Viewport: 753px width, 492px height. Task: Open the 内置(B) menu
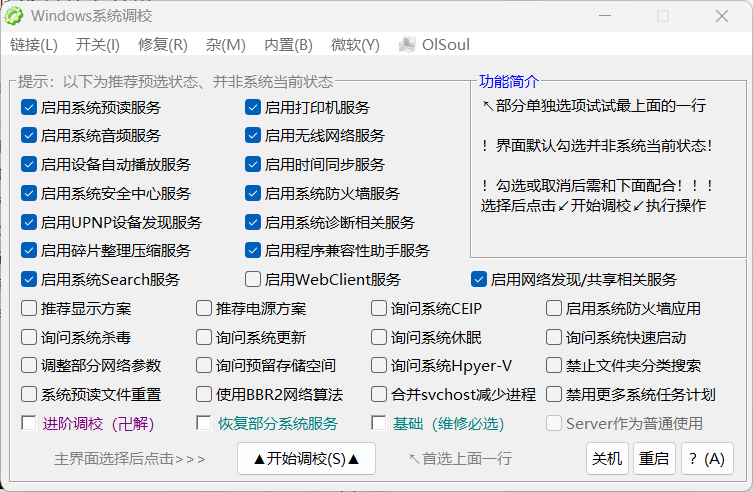[288, 45]
